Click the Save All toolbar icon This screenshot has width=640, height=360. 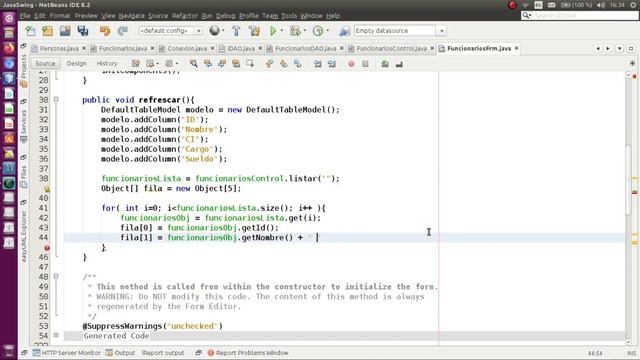point(83,31)
